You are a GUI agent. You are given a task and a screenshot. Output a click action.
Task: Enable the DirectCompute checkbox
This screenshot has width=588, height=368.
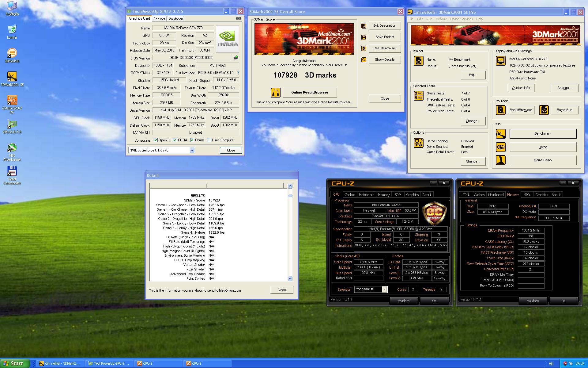click(x=209, y=140)
